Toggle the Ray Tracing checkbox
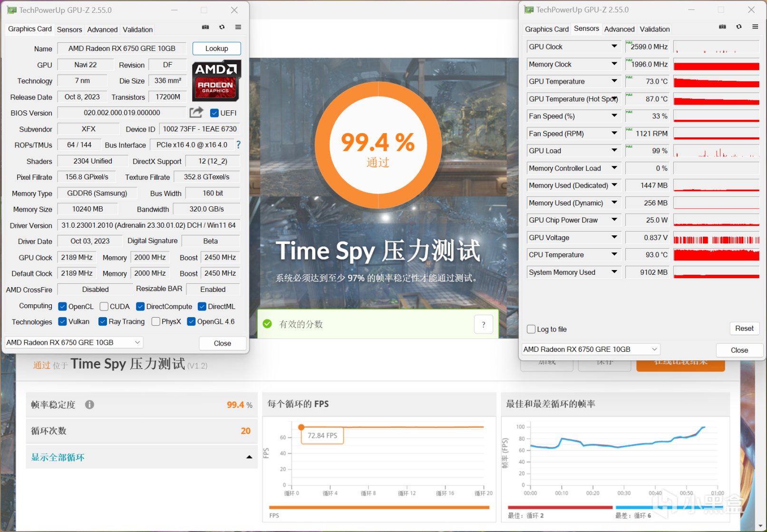The height and width of the screenshot is (532, 767). 103,322
